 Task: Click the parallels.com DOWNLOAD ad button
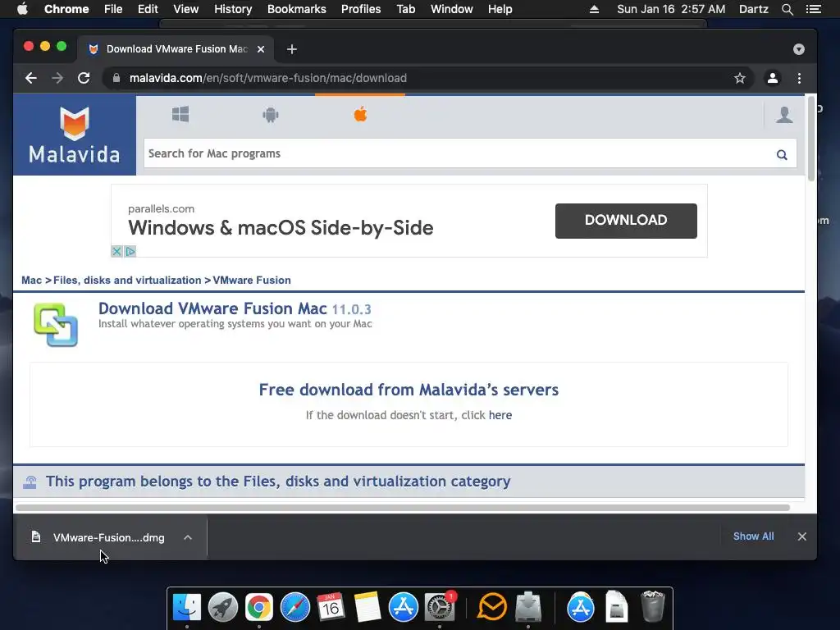pos(626,221)
